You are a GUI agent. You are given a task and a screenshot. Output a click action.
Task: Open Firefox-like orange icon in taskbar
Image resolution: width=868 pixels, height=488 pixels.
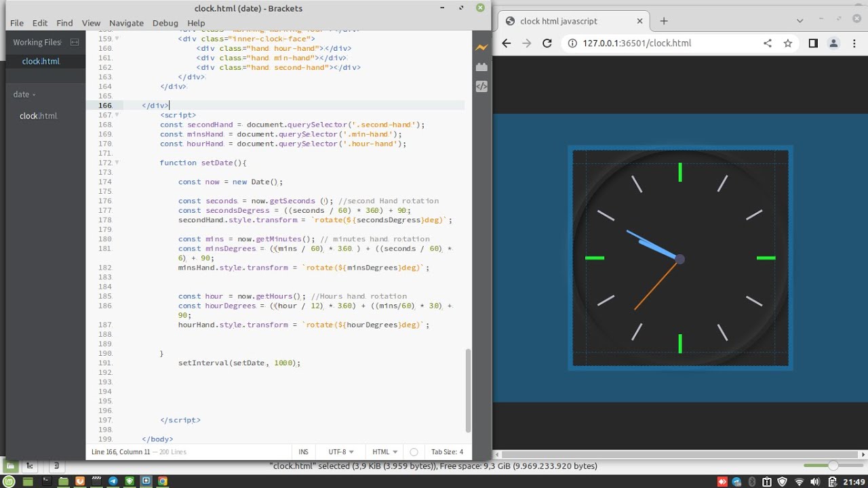pyautogui.click(x=79, y=481)
